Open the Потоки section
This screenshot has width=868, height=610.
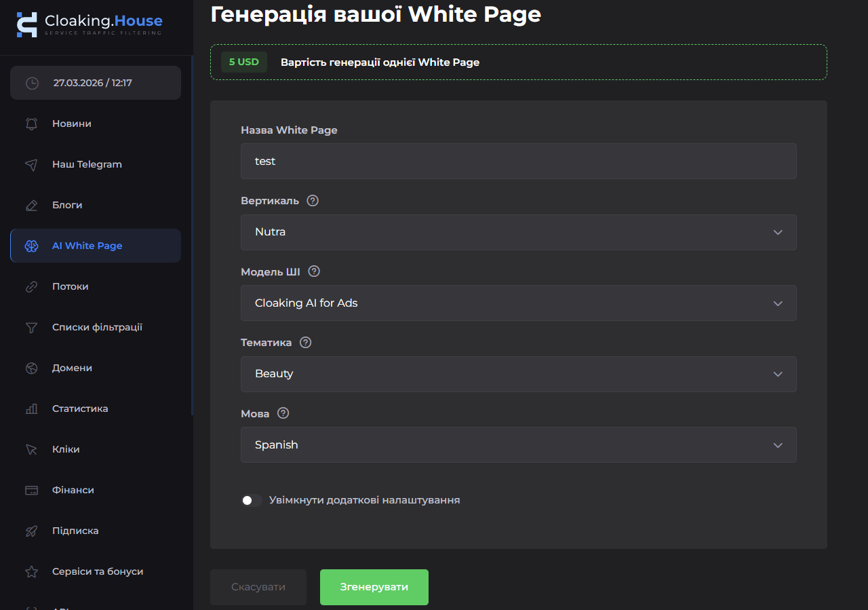[70, 286]
